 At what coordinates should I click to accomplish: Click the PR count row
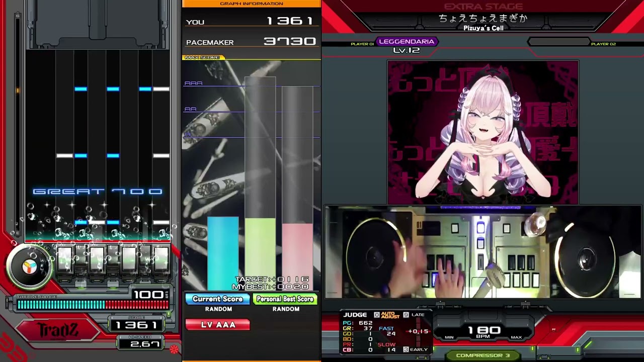(358, 345)
